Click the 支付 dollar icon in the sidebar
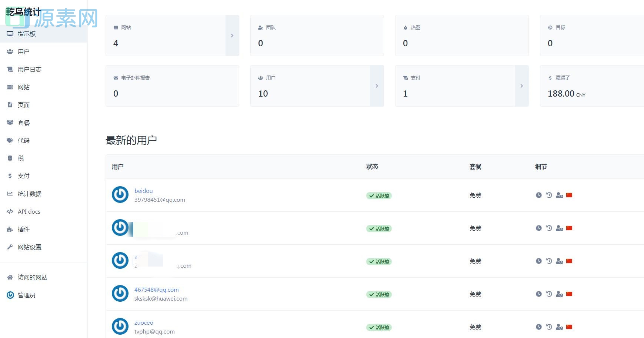This screenshot has width=644, height=338. pos(10,176)
